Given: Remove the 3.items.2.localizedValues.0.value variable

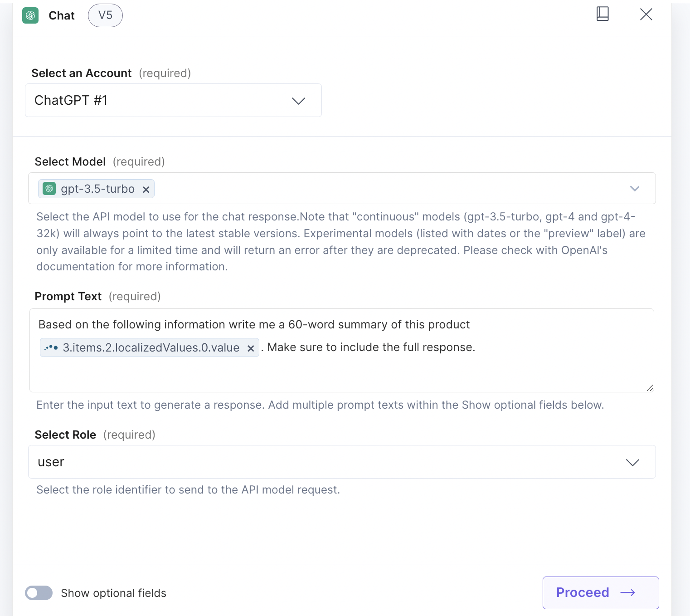Looking at the screenshot, I should (250, 348).
